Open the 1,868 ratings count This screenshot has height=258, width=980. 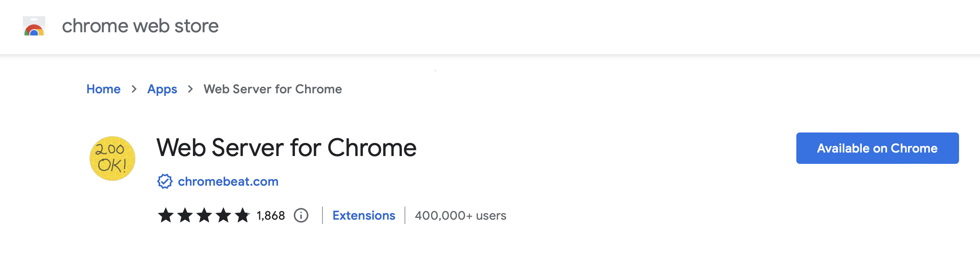(271, 216)
